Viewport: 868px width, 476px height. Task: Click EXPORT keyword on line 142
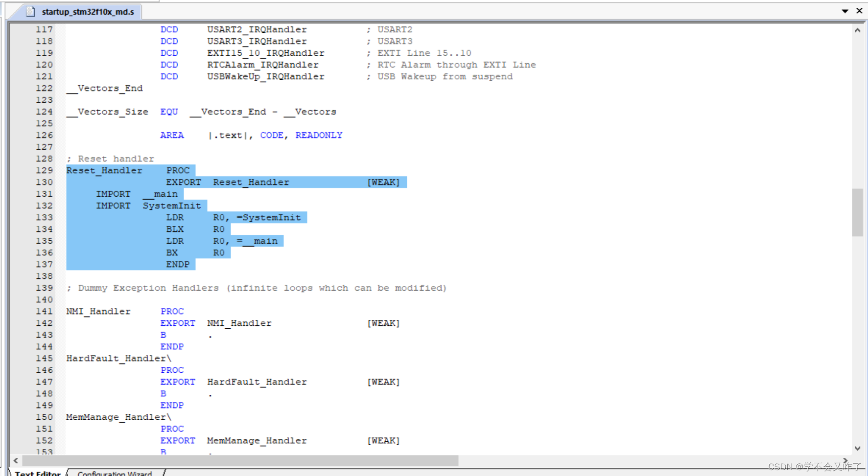pos(178,323)
